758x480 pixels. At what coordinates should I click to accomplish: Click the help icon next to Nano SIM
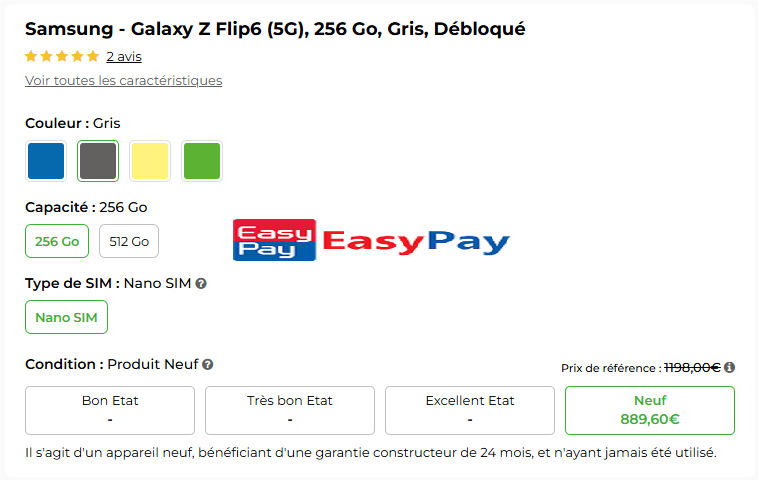pos(201,284)
